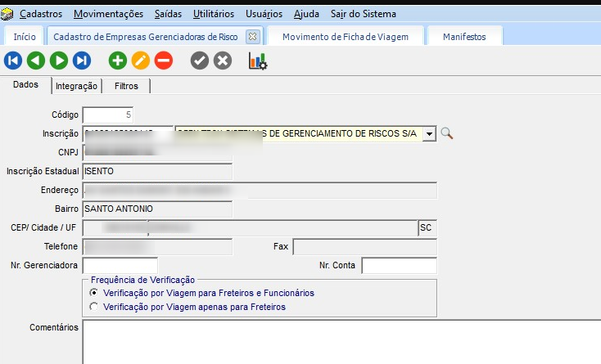
Task: Add new record with green plus icon
Action: point(118,60)
